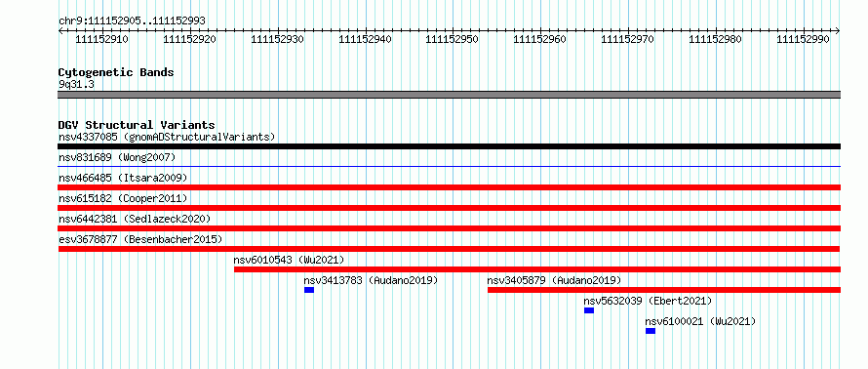The image size is (868, 369).
Task: Click the nsv4337085 gnomAD black variant bar
Action: click(450, 146)
